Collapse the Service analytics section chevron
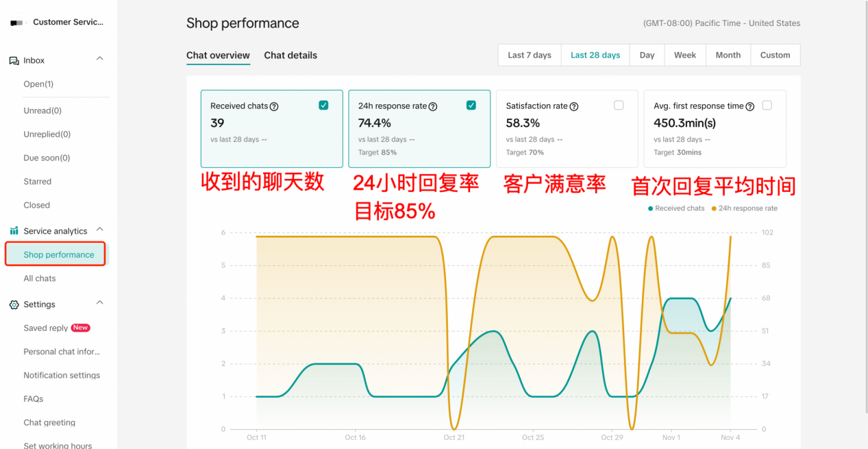The width and height of the screenshot is (868, 449). click(100, 230)
